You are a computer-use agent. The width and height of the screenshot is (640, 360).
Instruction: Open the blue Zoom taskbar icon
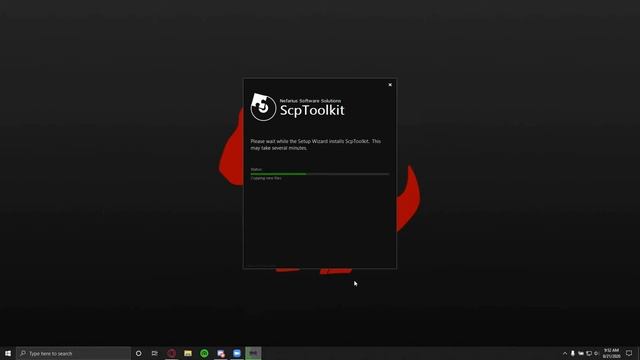237,353
